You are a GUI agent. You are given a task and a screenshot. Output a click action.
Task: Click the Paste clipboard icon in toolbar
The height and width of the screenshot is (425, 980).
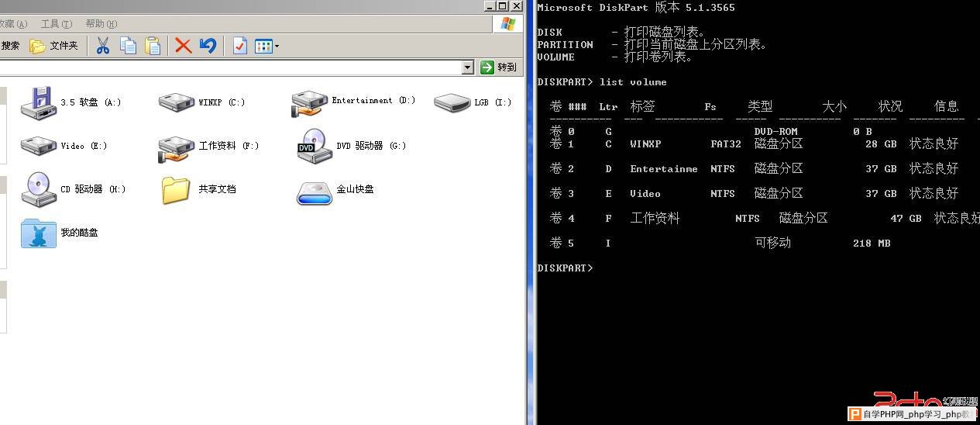(x=153, y=46)
